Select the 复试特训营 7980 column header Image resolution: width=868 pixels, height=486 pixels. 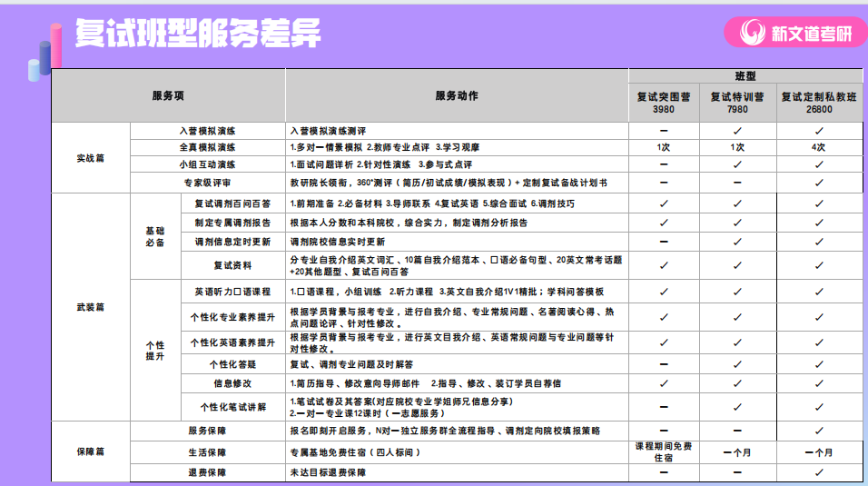737,102
